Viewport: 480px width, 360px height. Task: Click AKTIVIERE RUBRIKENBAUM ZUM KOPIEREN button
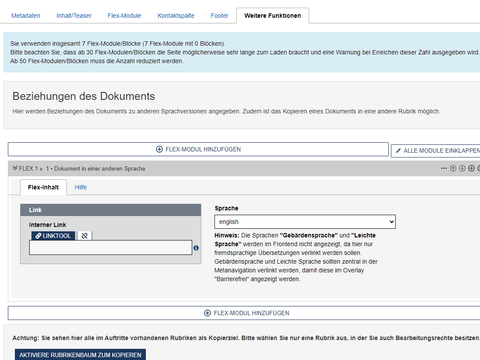point(80,355)
